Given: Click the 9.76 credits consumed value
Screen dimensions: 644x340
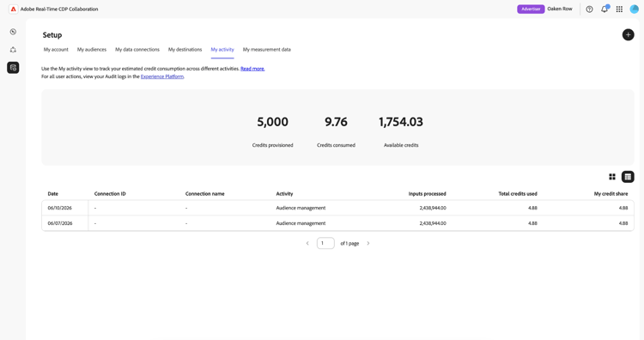Looking at the screenshot, I should pos(336,122).
